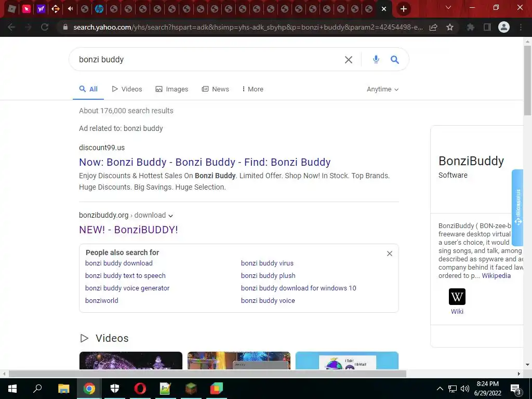
Task: Search bonzi buddy voice generator
Action: coord(127,288)
